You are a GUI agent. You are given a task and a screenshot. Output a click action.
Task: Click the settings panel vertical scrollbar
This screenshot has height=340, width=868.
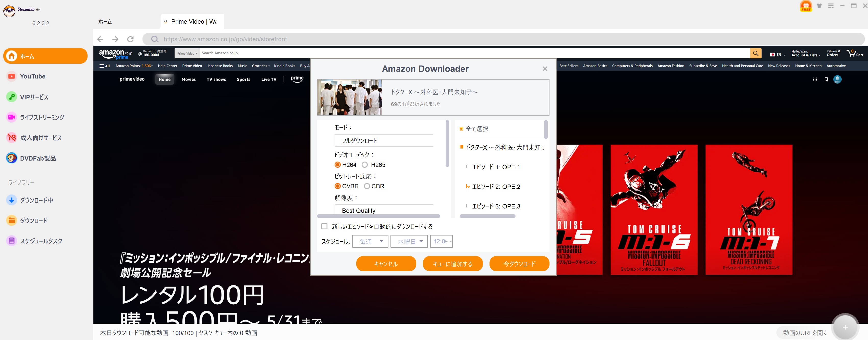[x=447, y=143]
